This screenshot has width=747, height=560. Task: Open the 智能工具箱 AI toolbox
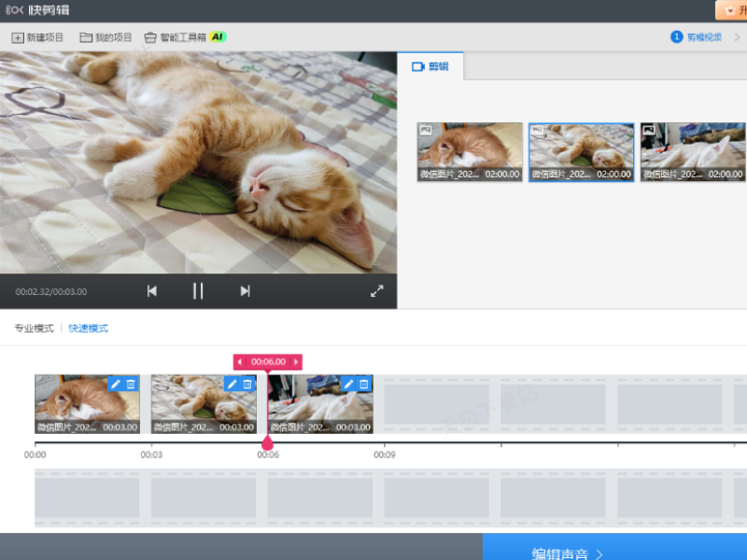[x=185, y=37]
